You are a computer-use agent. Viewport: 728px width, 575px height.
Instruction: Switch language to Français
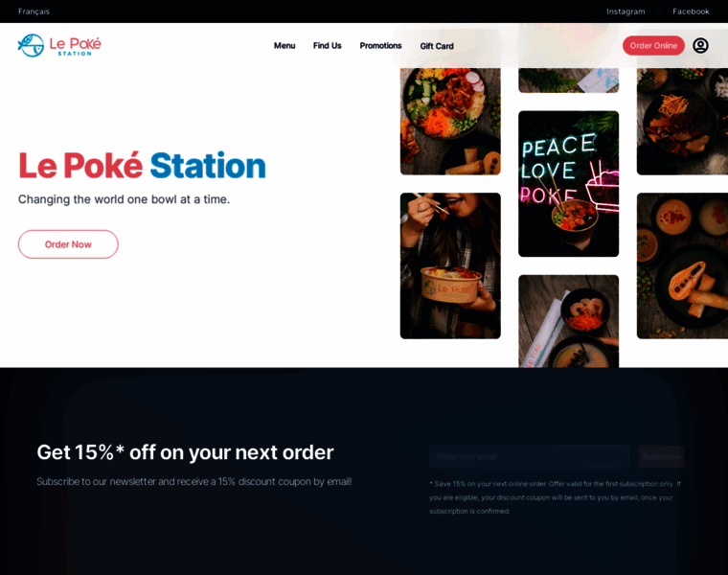click(34, 11)
